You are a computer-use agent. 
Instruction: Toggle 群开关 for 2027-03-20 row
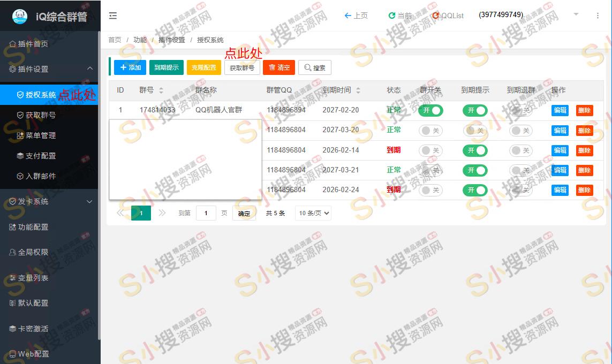pyautogui.click(x=430, y=131)
